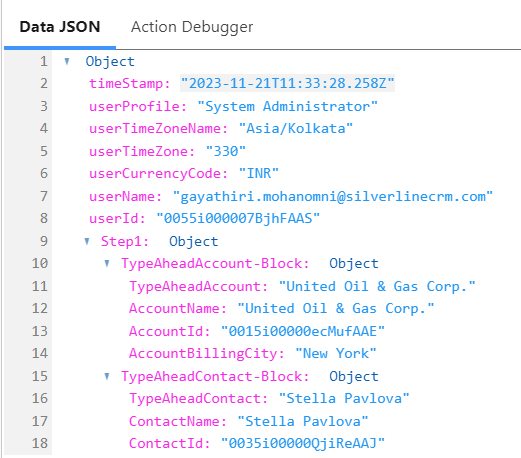This screenshot has height=458, width=521.
Task: Click the TypeAheadContact-Block key label
Action: click(215, 376)
